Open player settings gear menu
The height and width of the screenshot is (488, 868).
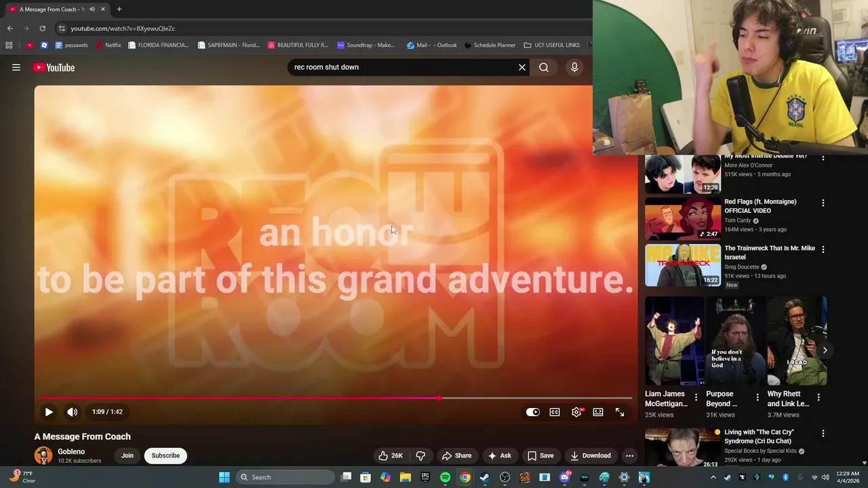[x=576, y=411]
